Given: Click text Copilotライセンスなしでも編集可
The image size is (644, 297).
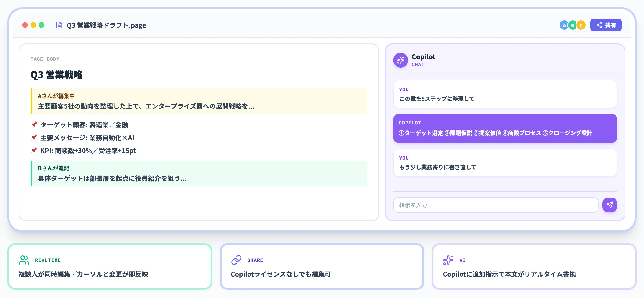Looking at the screenshot, I should [x=281, y=274].
